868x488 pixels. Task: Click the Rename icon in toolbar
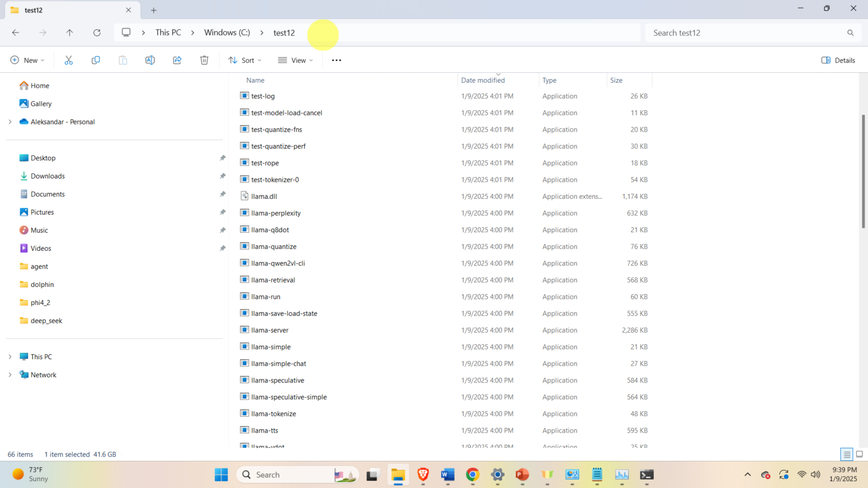(x=150, y=60)
